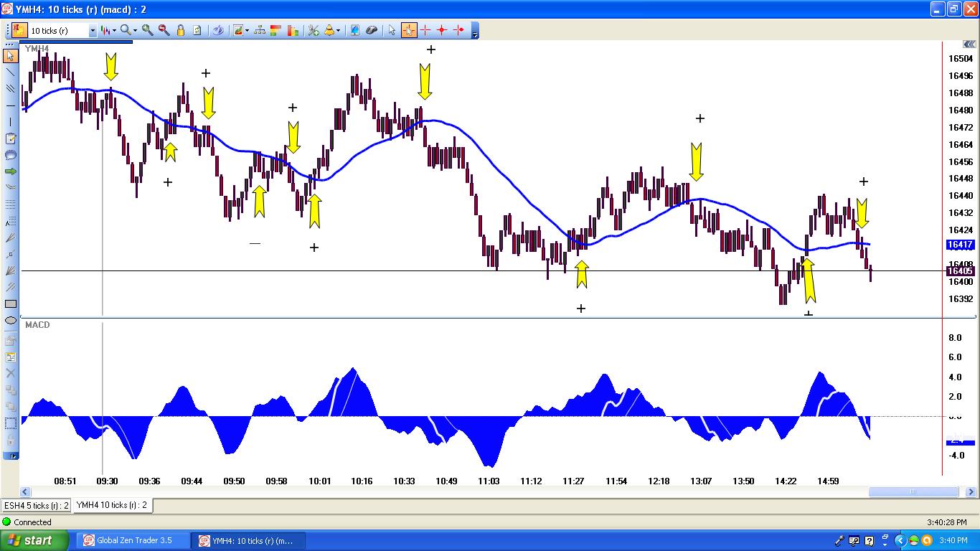This screenshot has height=551, width=980.
Task: Expand the zoom magnifier dropdown arrow
Action: click(x=134, y=31)
